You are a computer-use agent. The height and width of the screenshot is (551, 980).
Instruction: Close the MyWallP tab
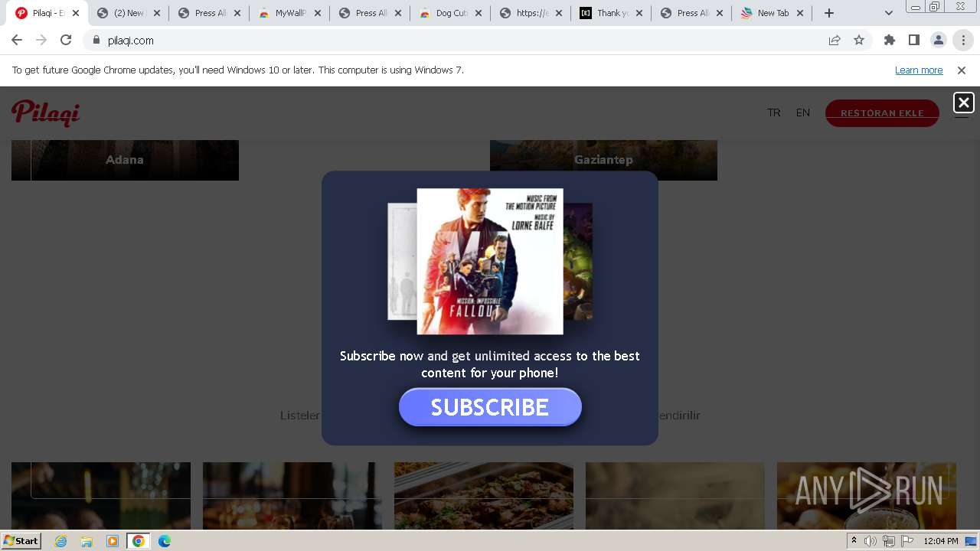[x=318, y=13]
